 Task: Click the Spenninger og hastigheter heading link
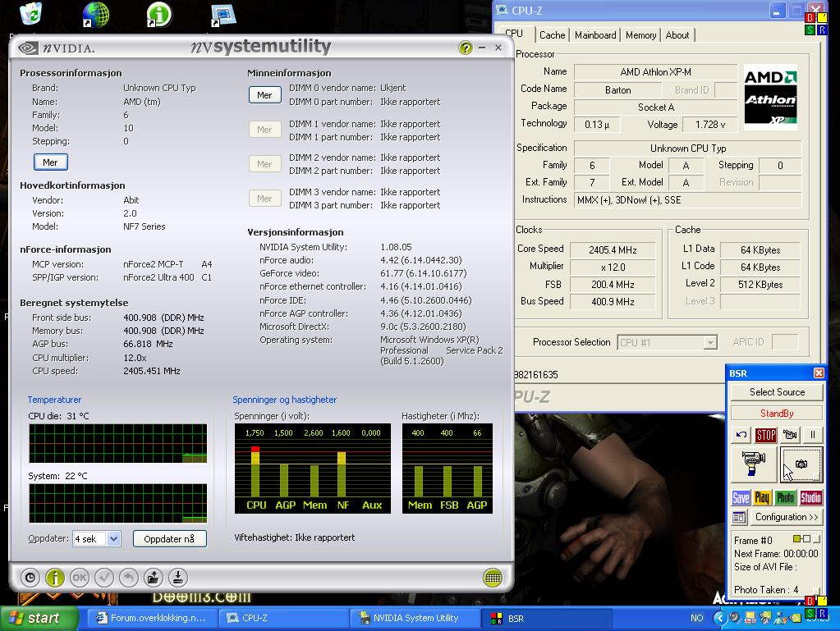pos(284,400)
